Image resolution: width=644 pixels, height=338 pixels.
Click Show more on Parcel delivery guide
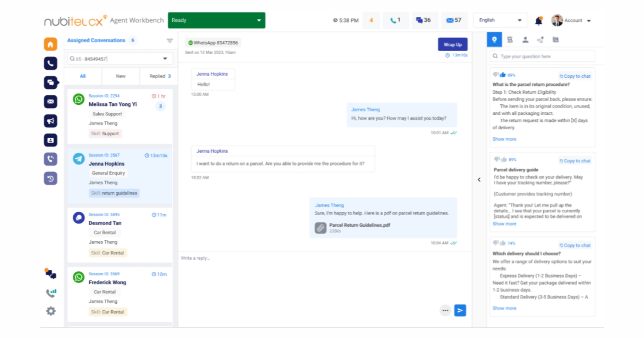click(x=504, y=223)
